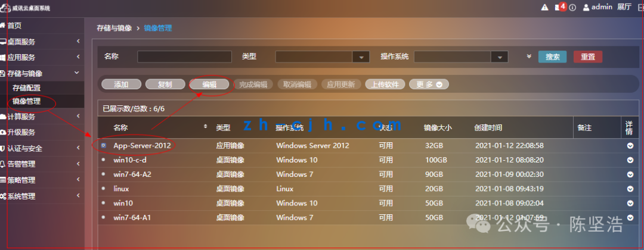Click the monitor icon beside 桌面服务
The height and width of the screenshot is (250, 644).
[4, 42]
